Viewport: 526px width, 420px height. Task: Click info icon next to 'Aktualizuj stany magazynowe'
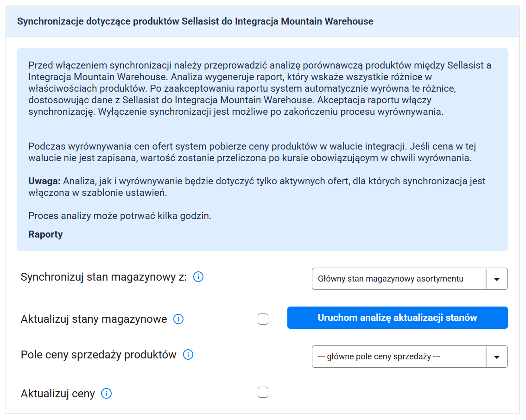178,319
